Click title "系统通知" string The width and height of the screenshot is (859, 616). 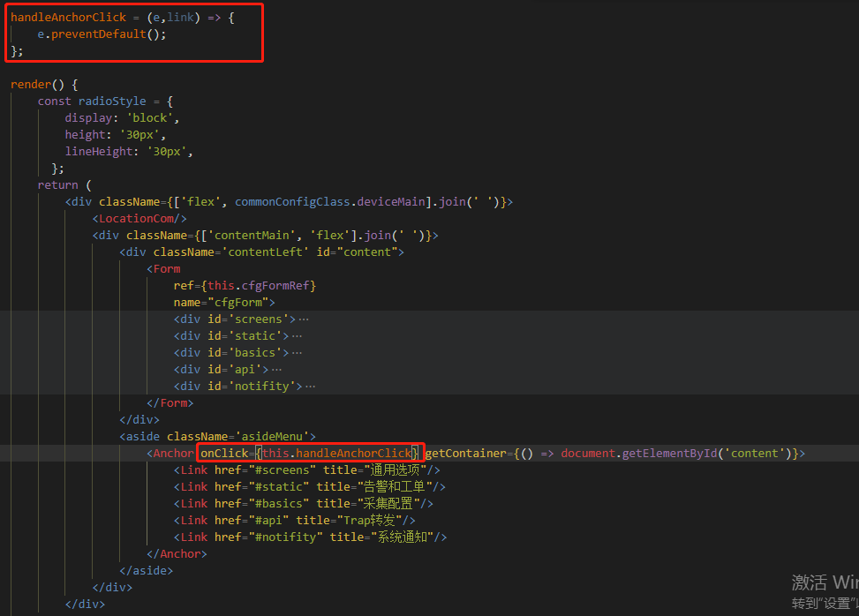402,537
